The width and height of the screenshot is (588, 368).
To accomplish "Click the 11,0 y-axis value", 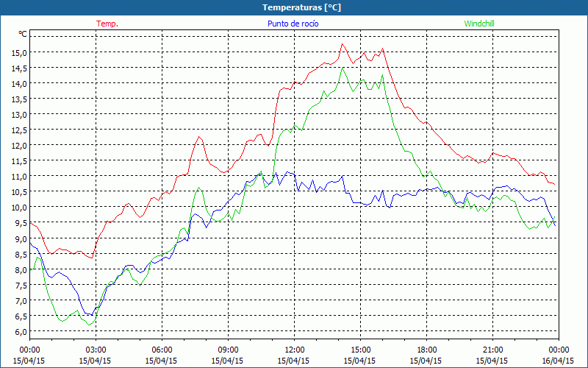I will pos(20,177).
